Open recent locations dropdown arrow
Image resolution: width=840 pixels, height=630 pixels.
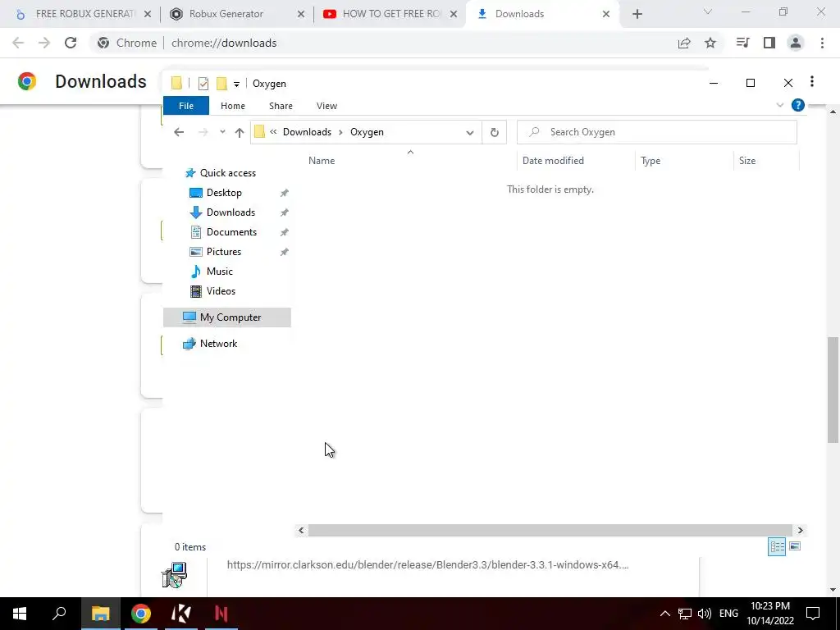222,132
